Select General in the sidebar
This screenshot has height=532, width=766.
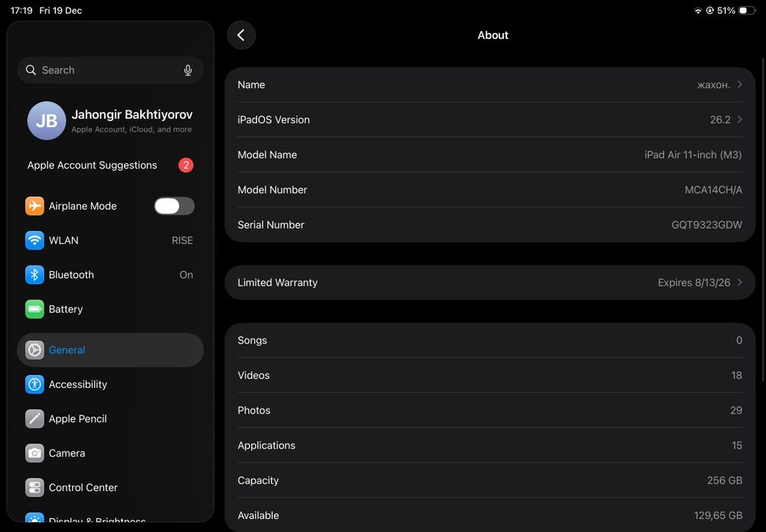pyautogui.click(x=110, y=350)
